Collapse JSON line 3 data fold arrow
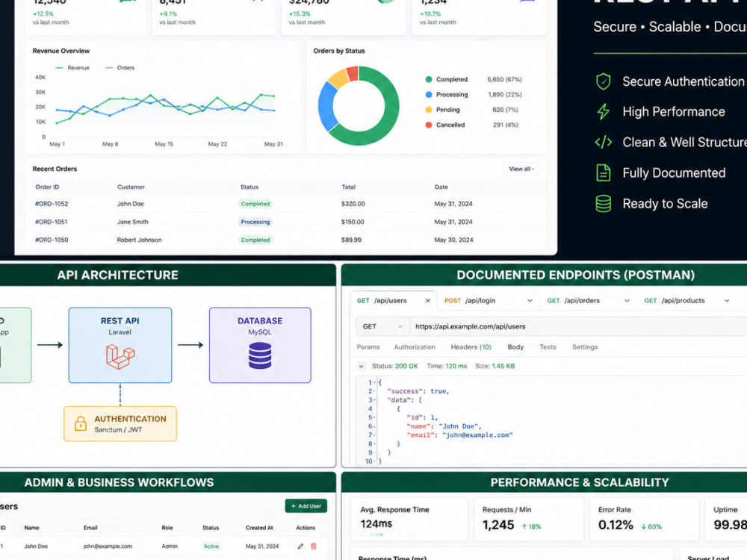Image resolution: width=747 pixels, height=560 pixels. point(376,400)
